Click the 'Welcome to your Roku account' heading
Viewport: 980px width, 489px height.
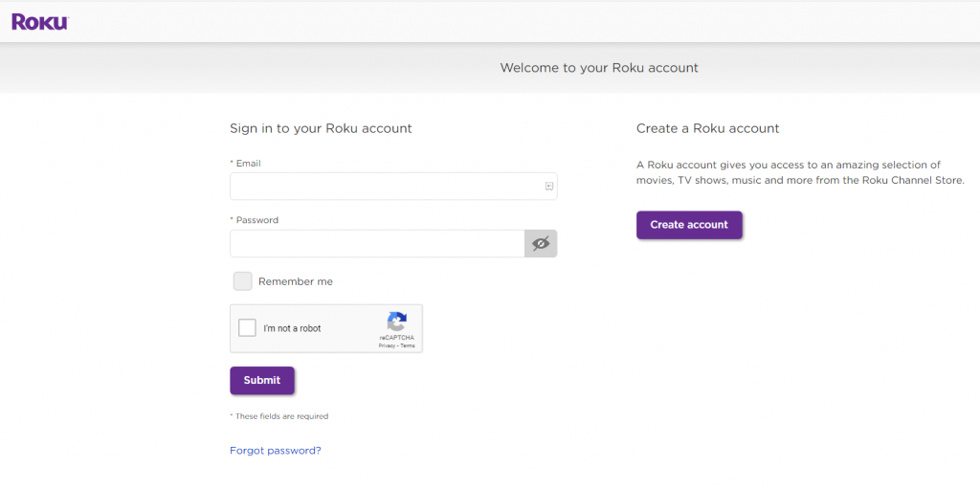click(599, 68)
